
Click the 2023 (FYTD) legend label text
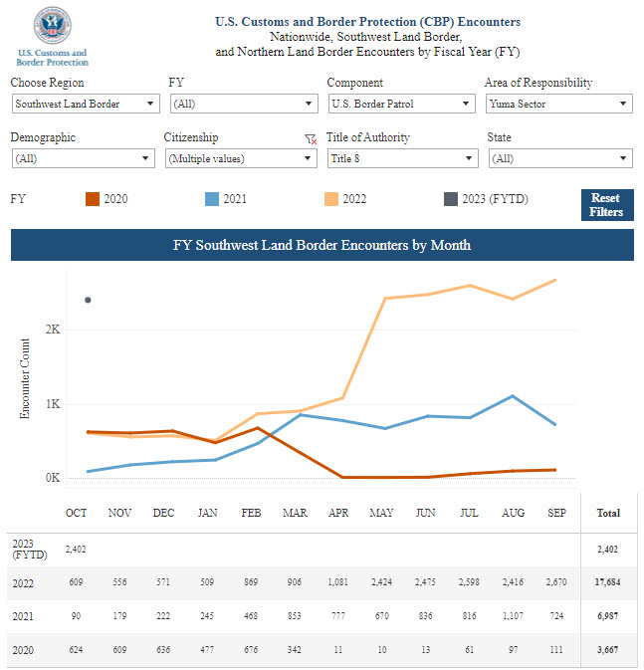pos(495,199)
